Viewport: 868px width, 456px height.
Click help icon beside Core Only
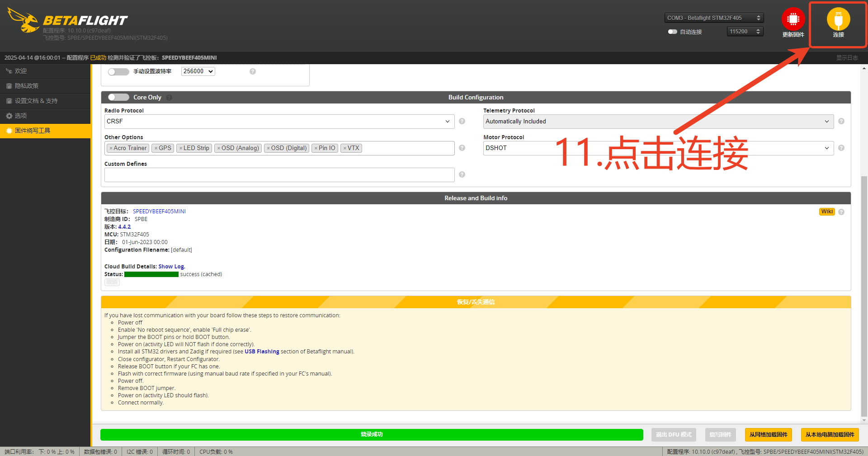[x=169, y=98]
